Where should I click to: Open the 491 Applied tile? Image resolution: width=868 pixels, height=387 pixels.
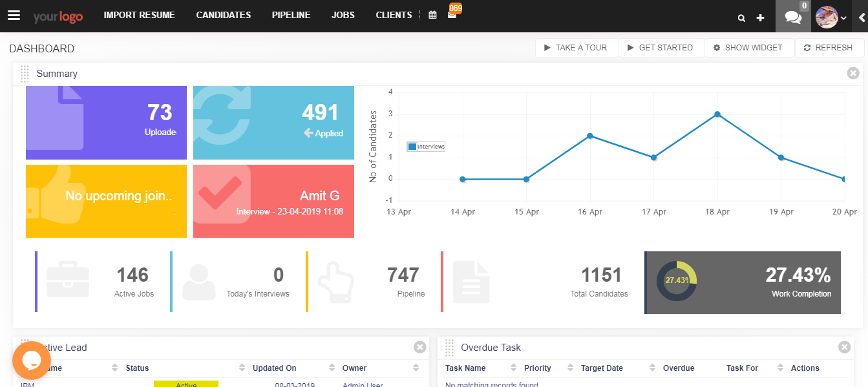tap(273, 122)
